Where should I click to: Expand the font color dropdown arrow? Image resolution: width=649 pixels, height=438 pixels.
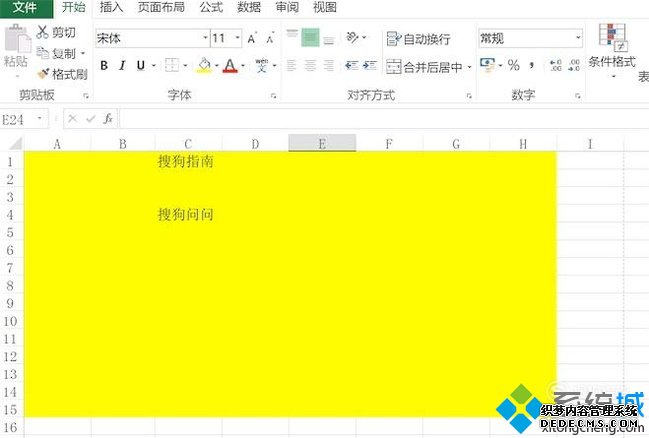[243, 65]
